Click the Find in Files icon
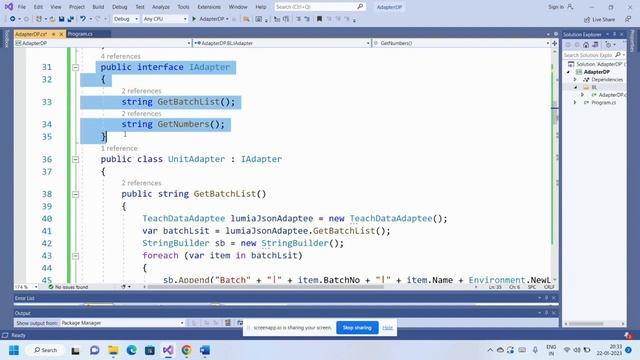The width and height of the screenshot is (640, 360). coord(246,19)
